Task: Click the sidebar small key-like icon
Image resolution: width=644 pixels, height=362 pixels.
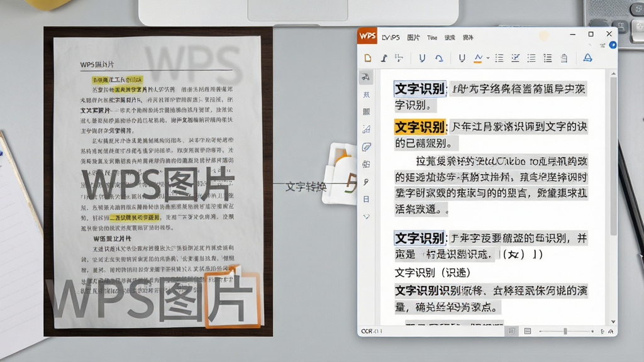Action: (x=367, y=182)
